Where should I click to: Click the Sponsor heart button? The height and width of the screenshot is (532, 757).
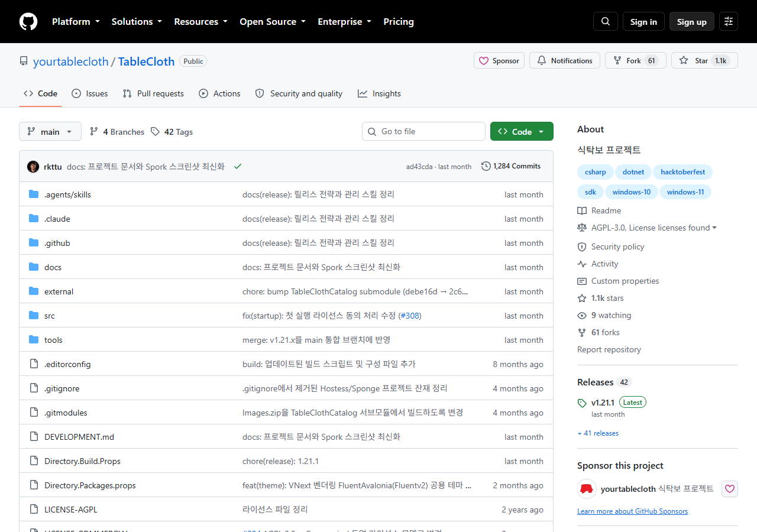499,60
